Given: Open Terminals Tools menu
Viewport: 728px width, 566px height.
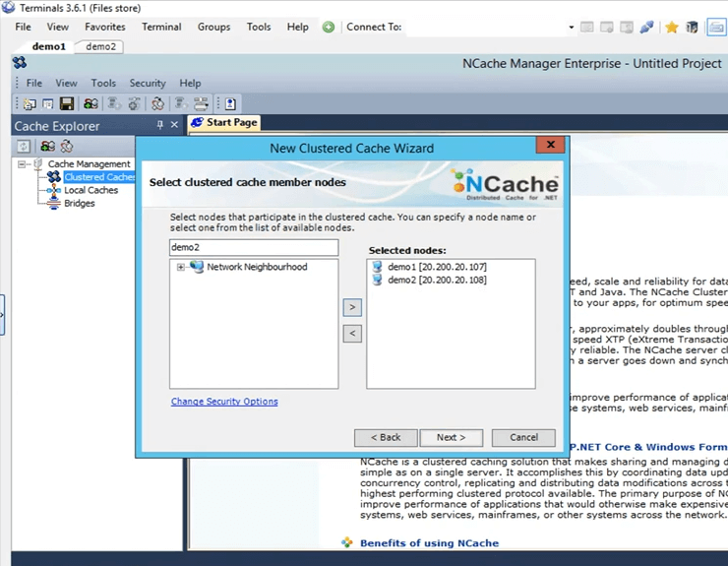Looking at the screenshot, I should point(259,27).
